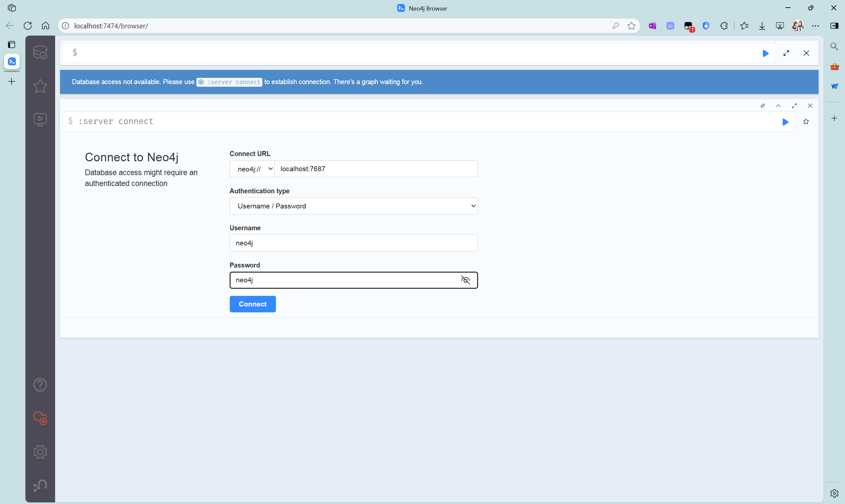
Task: Open the Favorites star sidebar panel
Action: [x=40, y=86]
